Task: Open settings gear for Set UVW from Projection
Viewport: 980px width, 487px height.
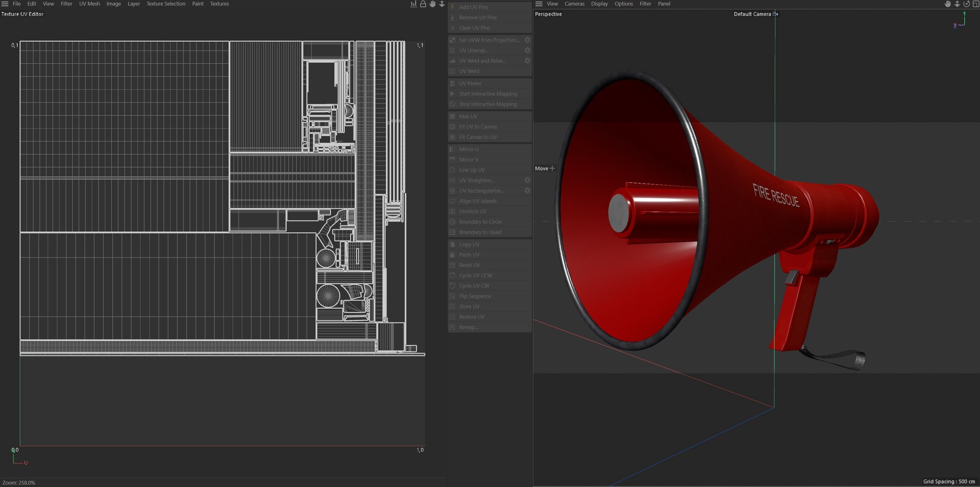Action: click(x=527, y=40)
